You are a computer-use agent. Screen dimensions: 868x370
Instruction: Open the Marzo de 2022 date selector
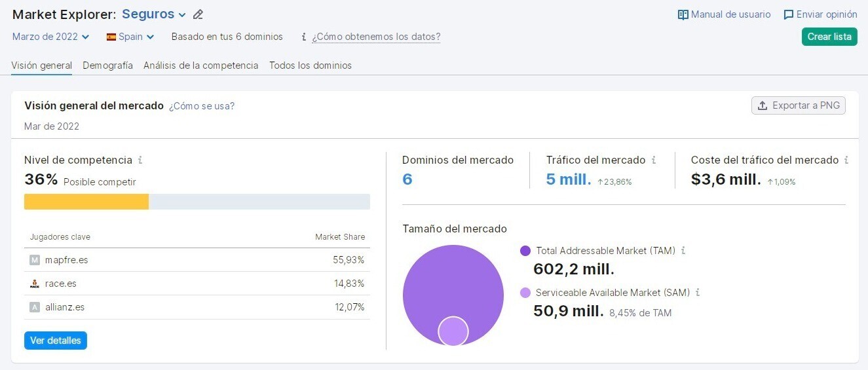click(x=50, y=37)
